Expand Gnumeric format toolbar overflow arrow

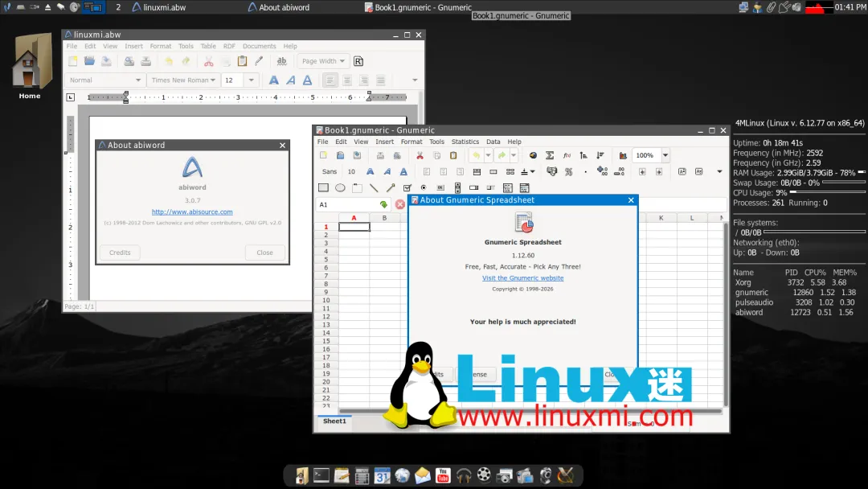coord(719,171)
